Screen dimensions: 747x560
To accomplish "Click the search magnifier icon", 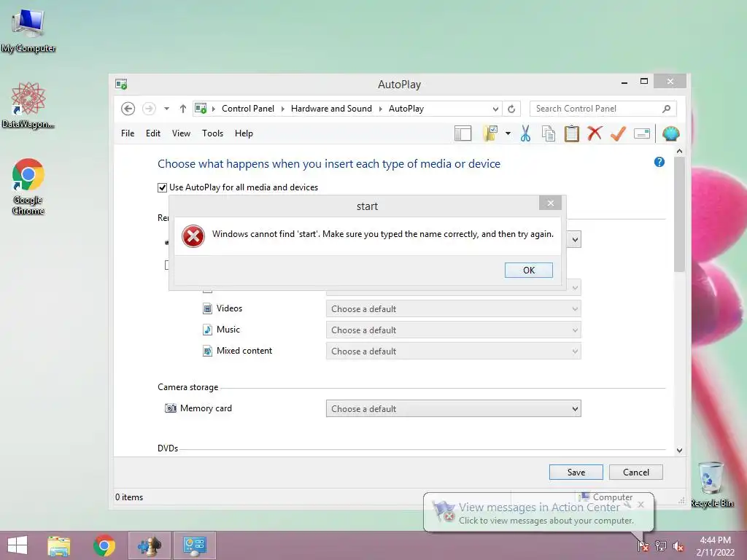I will 667,109.
